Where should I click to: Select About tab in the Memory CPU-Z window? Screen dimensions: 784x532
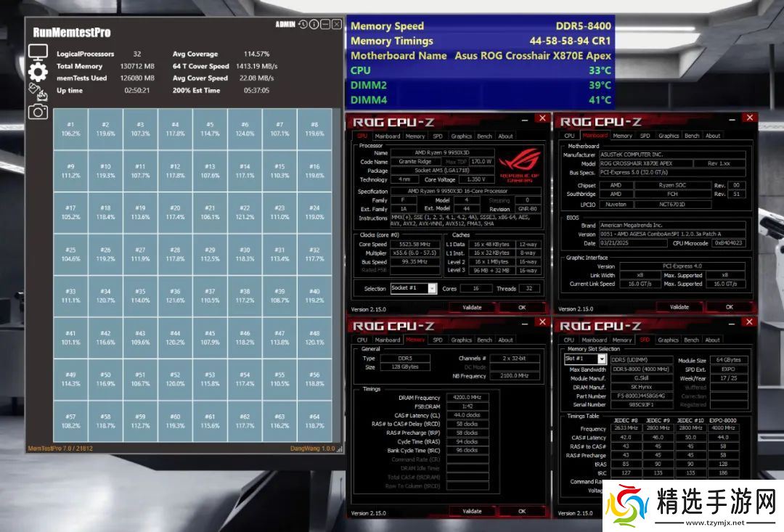tap(505, 340)
